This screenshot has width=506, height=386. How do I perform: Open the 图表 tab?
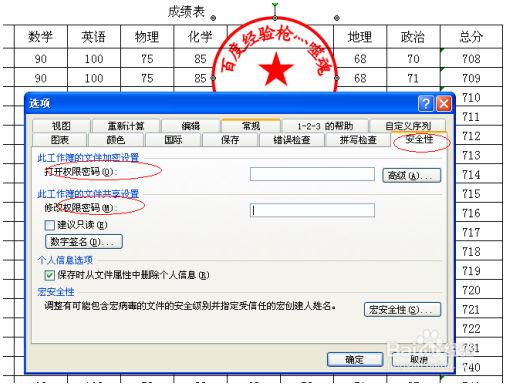pyautogui.click(x=60, y=139)
